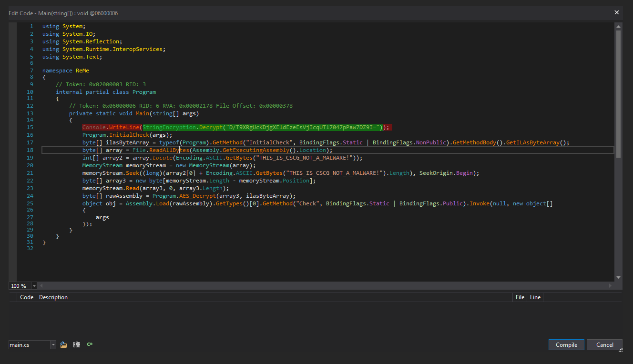The height and width of the screenshot is (364, 633).
Task: Click the vertical scrollbar down arrow
Action: (x=618, y=277)
